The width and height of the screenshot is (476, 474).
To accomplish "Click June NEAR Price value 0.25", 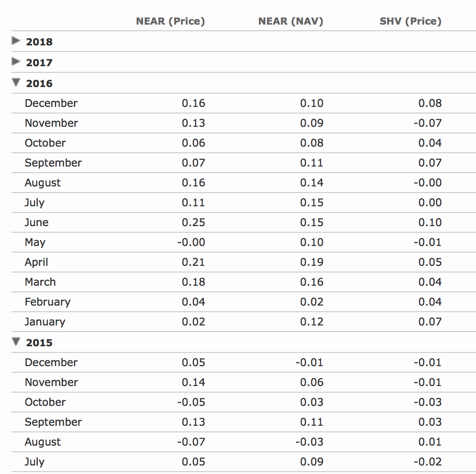I will pos(194,222).
